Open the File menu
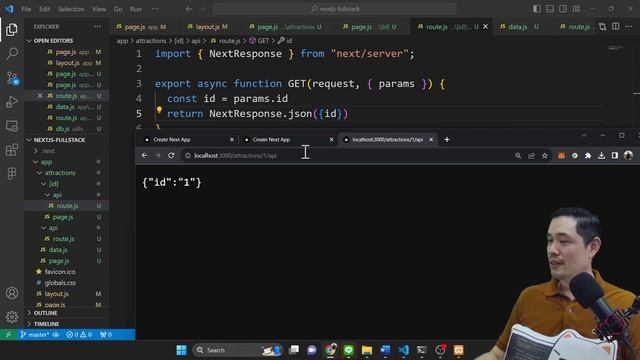This screenshot has width=640, height=360. [26, 9]
